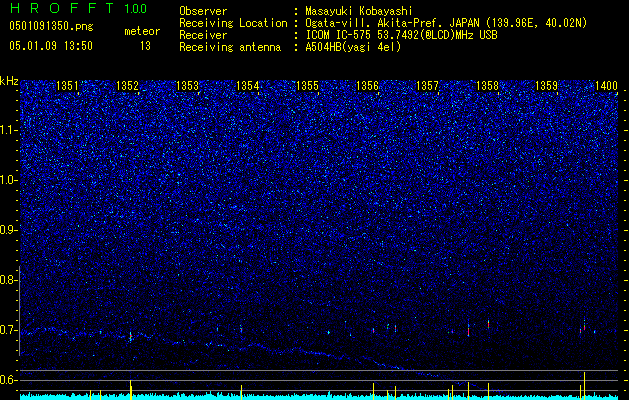Click the 0.9 kHz frequency label

click(x=9, y=230)
